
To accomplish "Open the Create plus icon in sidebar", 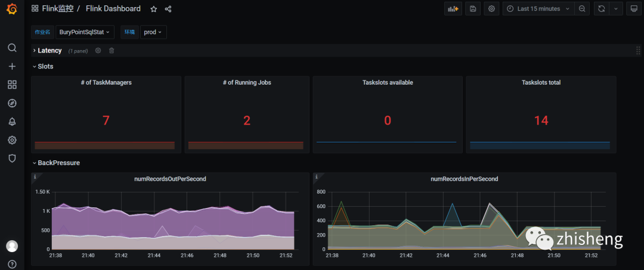I will click(13, 67).
